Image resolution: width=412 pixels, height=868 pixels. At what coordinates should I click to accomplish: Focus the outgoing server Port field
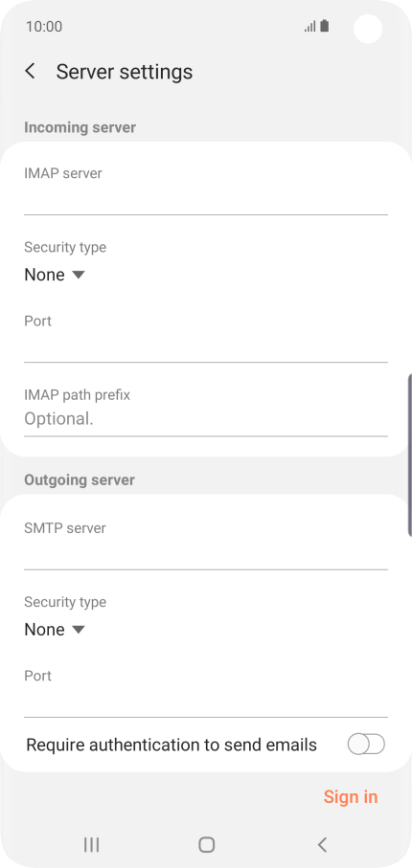[x=206, y=701]
